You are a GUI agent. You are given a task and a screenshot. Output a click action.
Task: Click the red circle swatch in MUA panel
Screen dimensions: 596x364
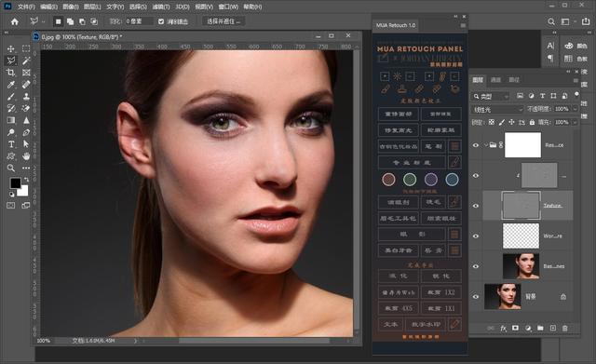tap(388, 180)
